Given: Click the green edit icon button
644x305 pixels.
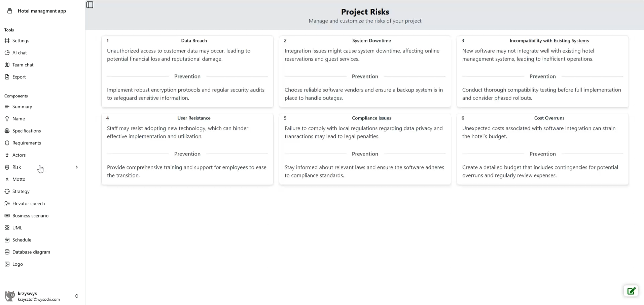Looking at the screenshot, I should (x=631, y=291).
